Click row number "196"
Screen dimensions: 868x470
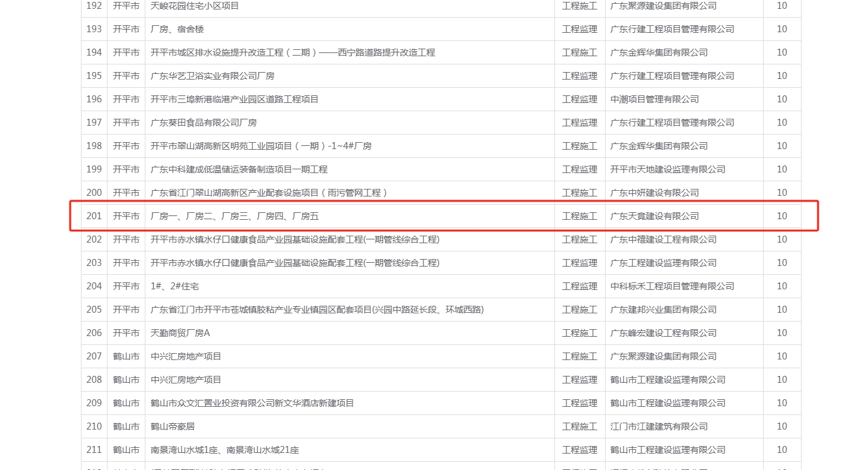94,99
